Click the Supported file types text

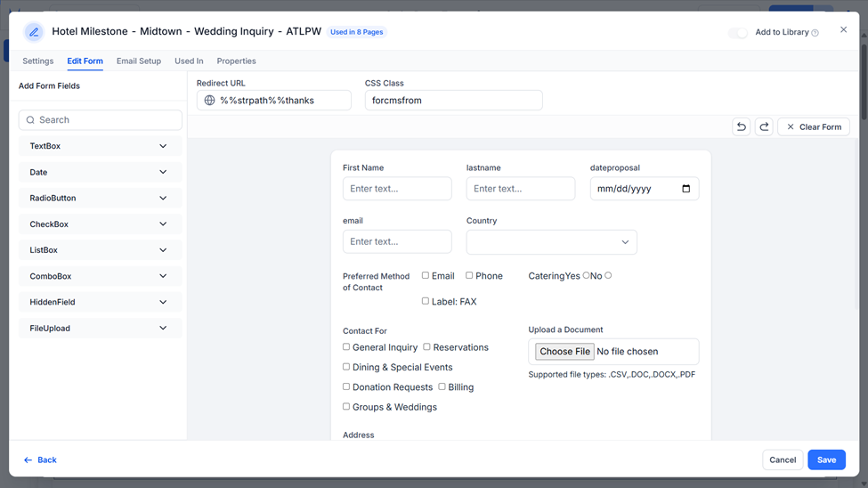pos(612,374)
